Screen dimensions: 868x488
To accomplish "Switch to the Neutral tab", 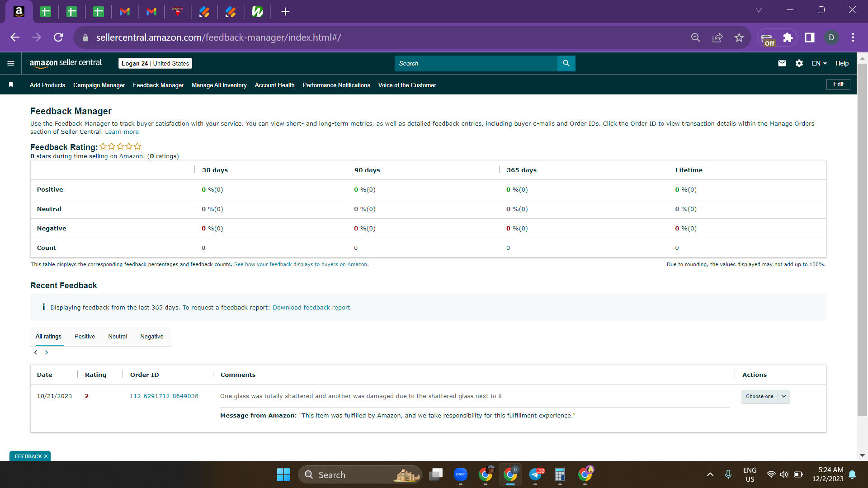I will pyautogui.click(x=118, y=337).
